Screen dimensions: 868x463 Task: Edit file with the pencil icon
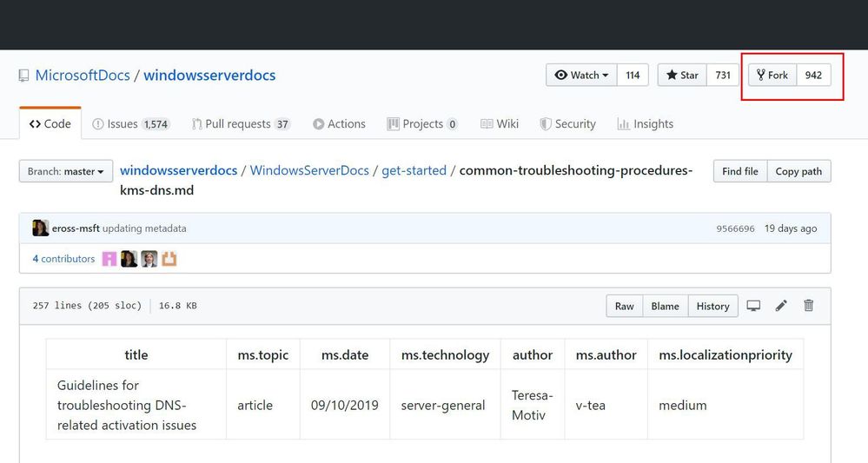click(781, 306)
